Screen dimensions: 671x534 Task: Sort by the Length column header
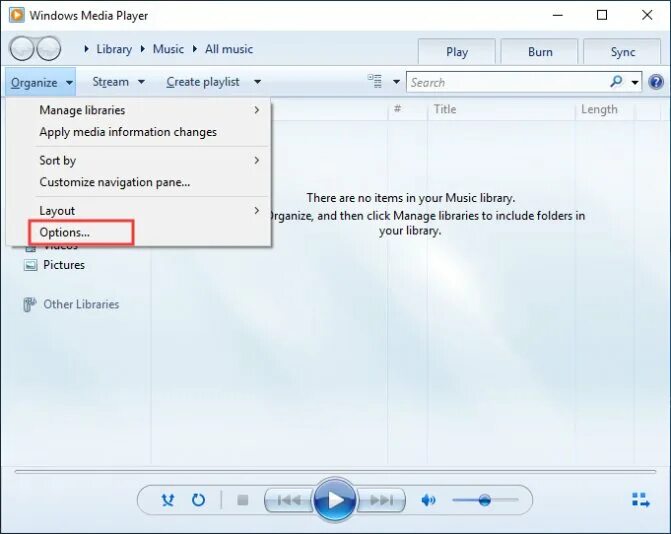[x=605, y=110]
